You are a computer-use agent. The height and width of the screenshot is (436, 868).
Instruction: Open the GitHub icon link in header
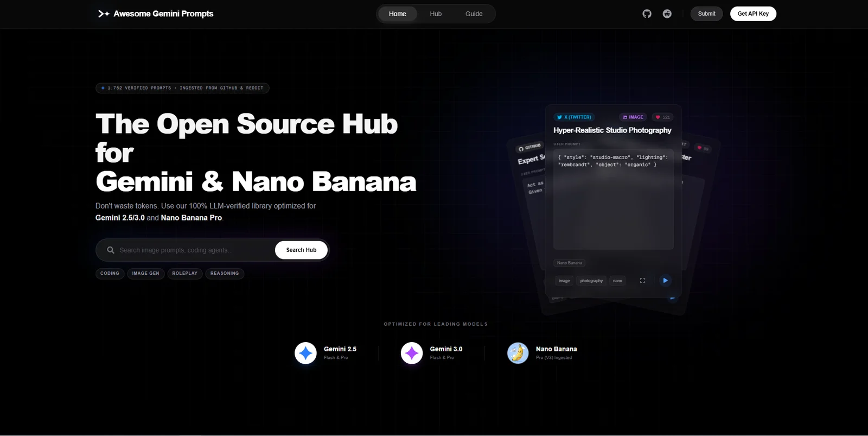coord(647,14)
